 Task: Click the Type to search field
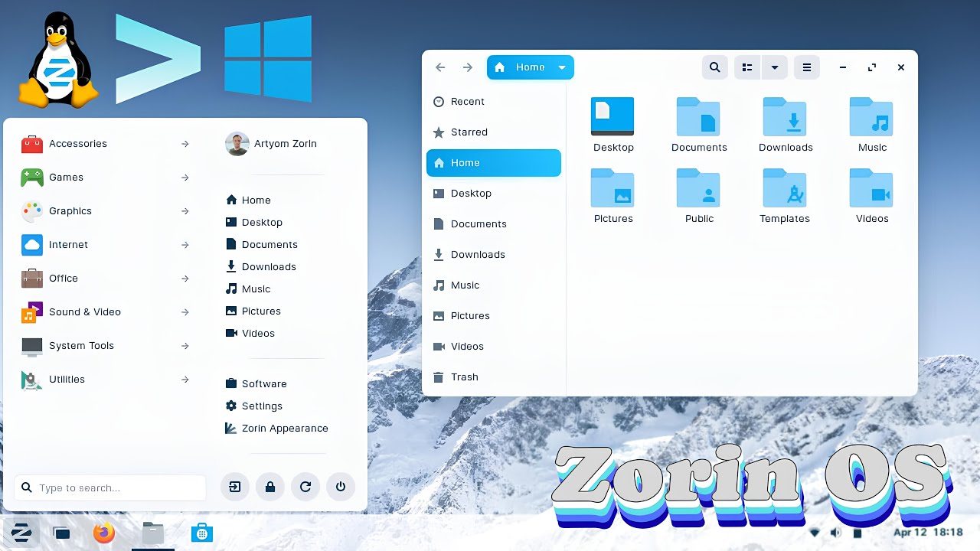pyautogui.click(x=110, y=487)
